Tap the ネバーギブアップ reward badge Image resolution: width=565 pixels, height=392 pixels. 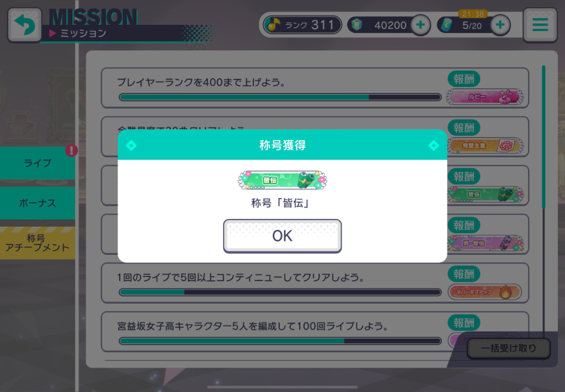pos(484,292)
